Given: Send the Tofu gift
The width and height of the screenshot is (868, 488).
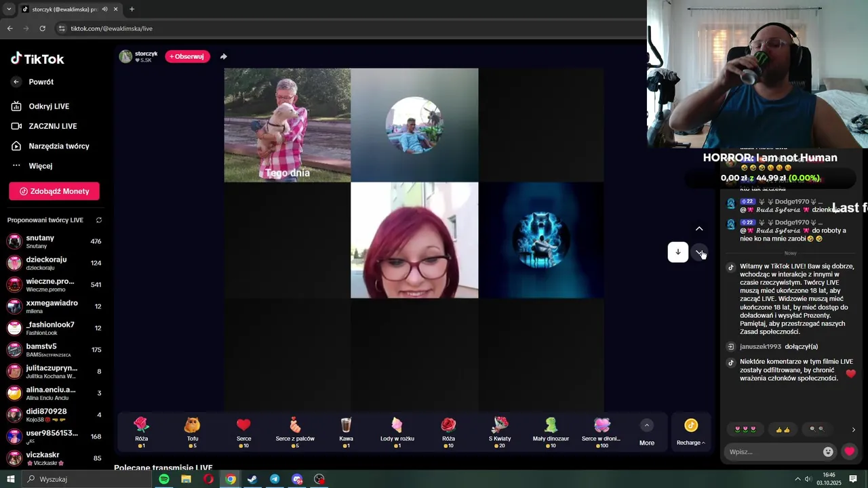Looking at the screenshot, I should 193,432.
